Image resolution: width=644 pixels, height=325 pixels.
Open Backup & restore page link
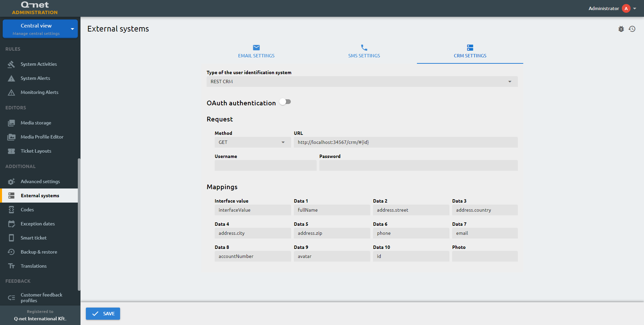pyautogui.click(x=39, y=252)
